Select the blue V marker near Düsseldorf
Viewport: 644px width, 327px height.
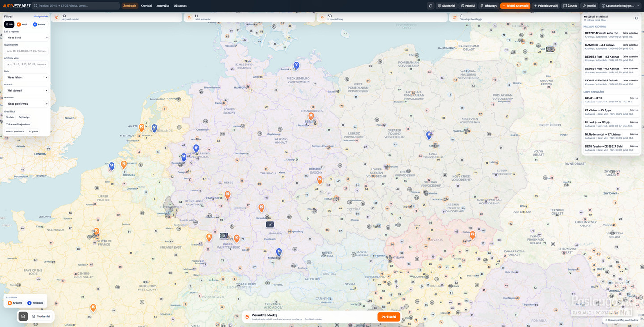[184, 157]
